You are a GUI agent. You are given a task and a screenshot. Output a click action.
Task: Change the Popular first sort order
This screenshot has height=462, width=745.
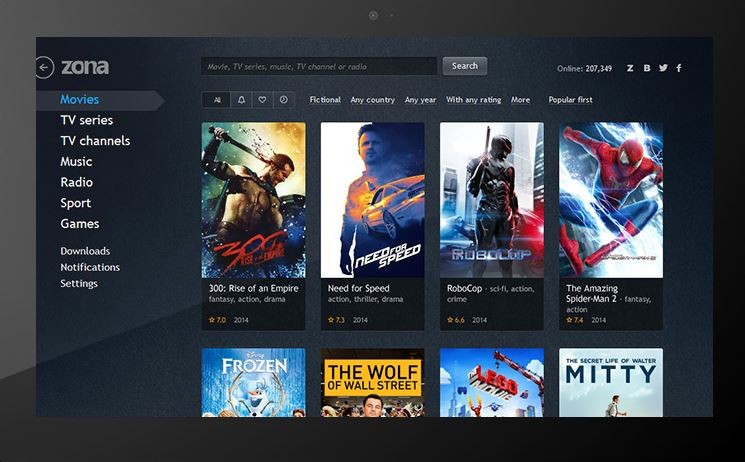pos(570,100)
